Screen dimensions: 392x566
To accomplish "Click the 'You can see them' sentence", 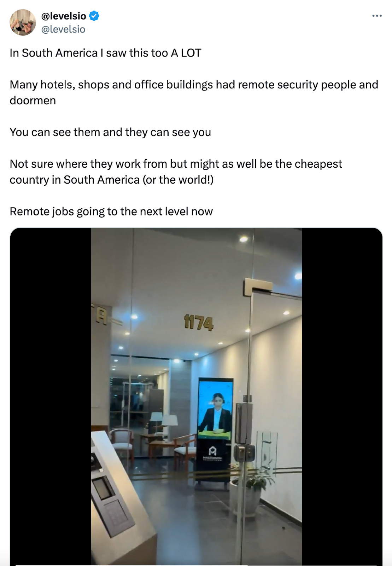I will 110,132.
